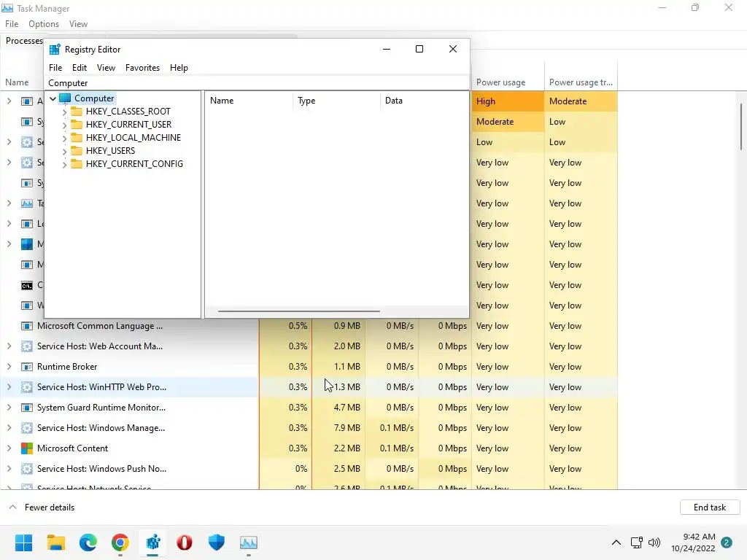Click Registry Editor horizontal scrollbar
747x560 pixels.
coord(298,311)
